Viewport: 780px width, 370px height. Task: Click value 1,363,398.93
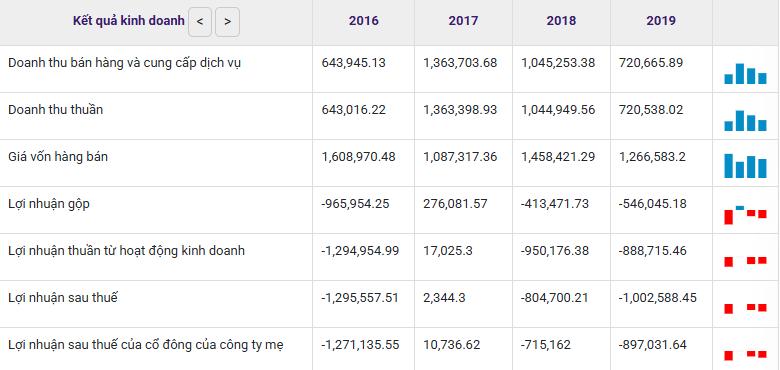tap(460, 110)
